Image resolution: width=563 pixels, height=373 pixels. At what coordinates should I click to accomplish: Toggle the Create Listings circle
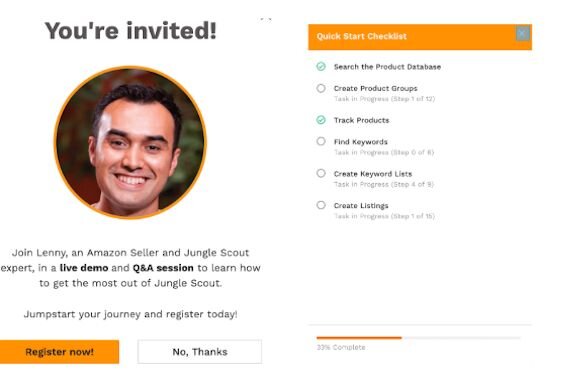(321, 205)
